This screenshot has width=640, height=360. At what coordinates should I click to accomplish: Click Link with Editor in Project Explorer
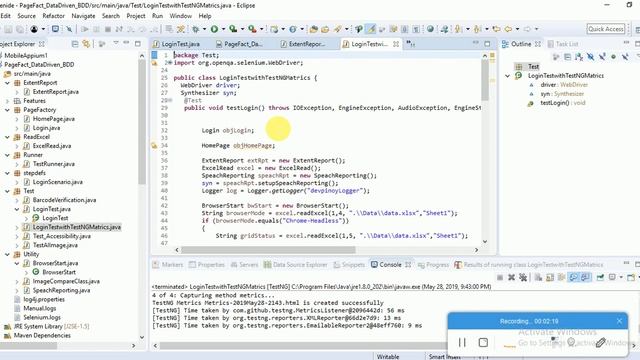(86, 44)
